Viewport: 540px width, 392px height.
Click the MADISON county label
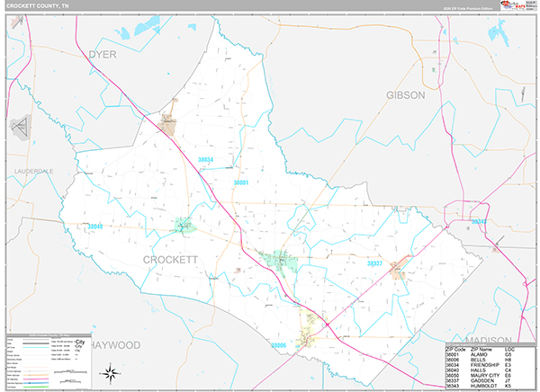[488, 341]
